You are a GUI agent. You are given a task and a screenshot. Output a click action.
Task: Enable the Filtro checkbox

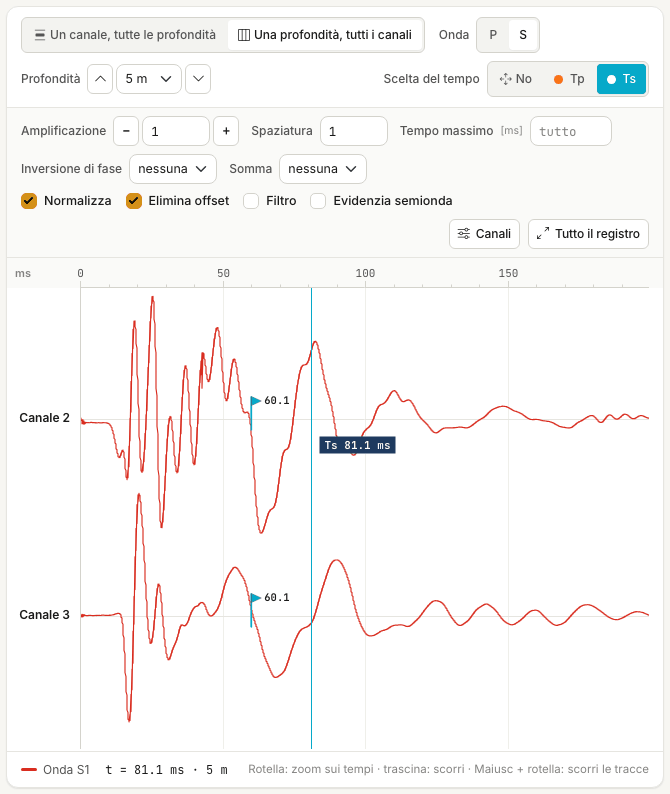pos(251,201)
